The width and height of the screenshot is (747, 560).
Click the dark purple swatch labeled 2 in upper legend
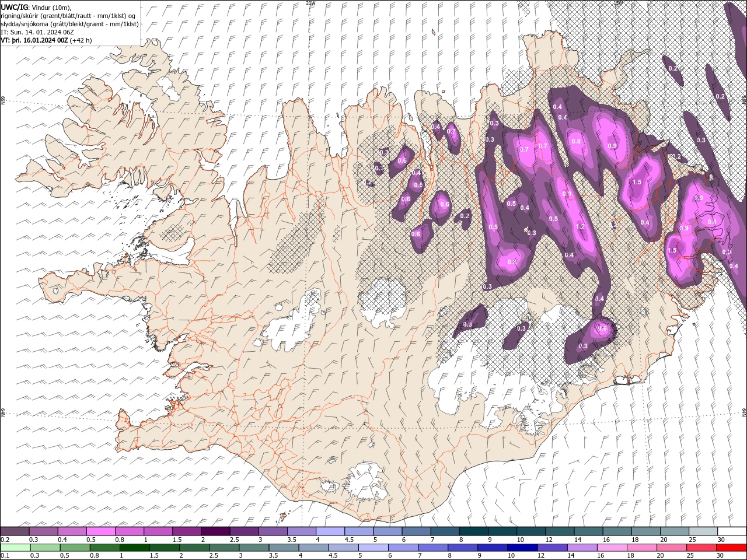click(x=215, y=531)
